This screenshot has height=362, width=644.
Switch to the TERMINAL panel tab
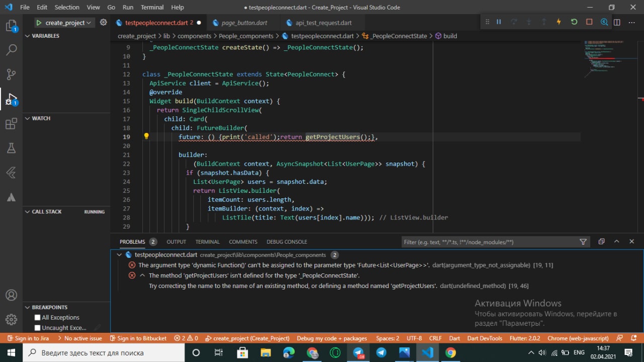207,242
